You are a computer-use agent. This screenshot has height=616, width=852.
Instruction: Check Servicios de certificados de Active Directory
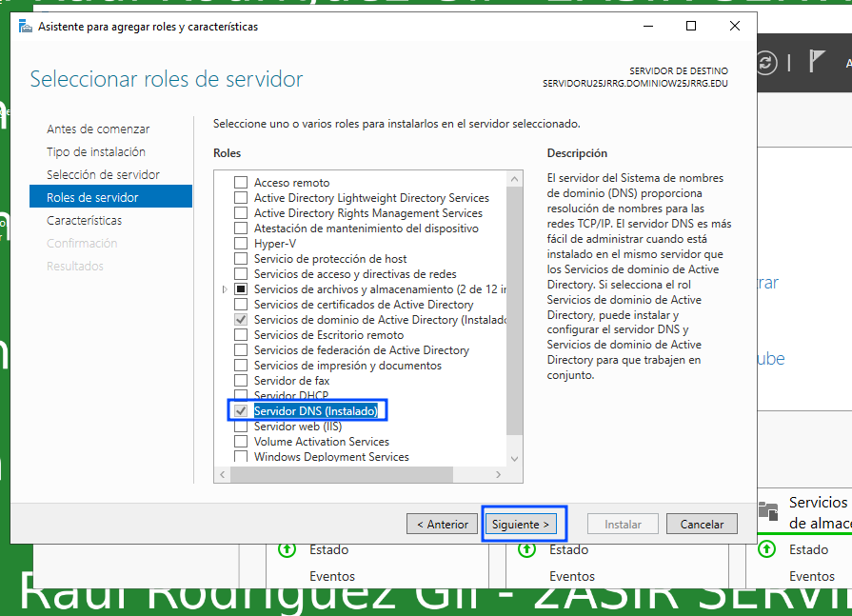(241, 305)
